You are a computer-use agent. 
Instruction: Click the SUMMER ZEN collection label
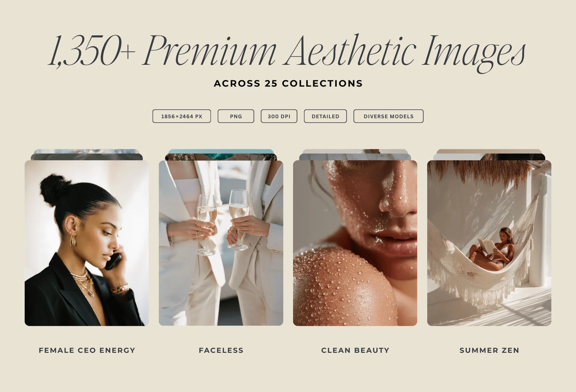pyautogui.click(x=489, y=350)
